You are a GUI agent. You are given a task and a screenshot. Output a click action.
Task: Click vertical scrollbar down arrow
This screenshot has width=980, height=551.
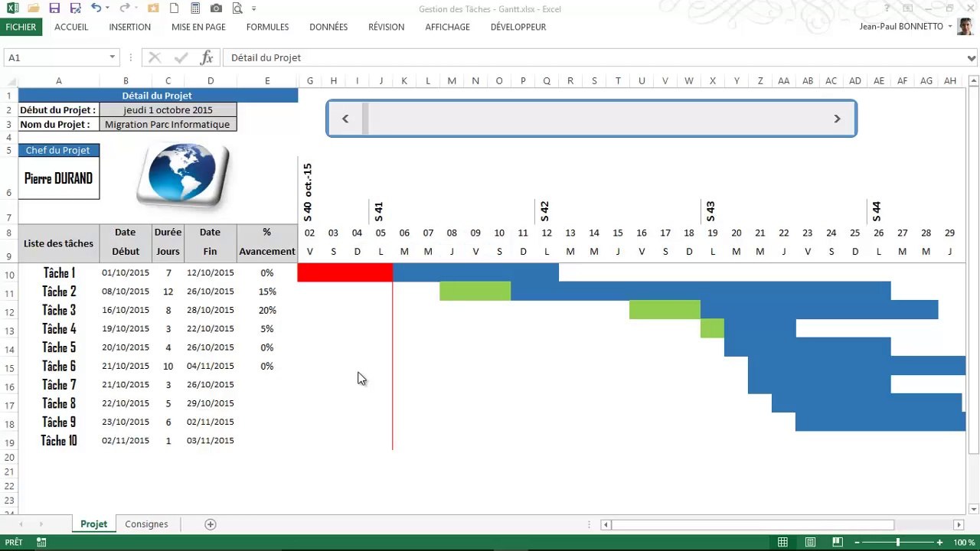tap(974, 509)
